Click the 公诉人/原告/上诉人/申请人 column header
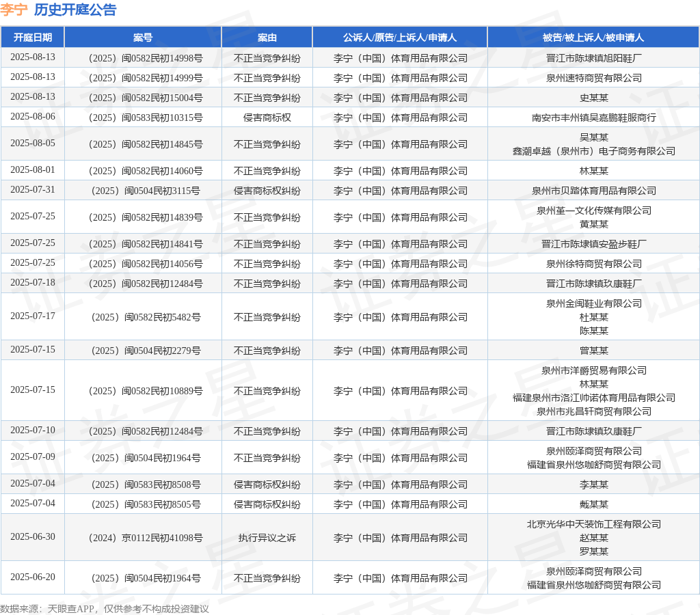The image size is (700, 615). click(399, 38)
